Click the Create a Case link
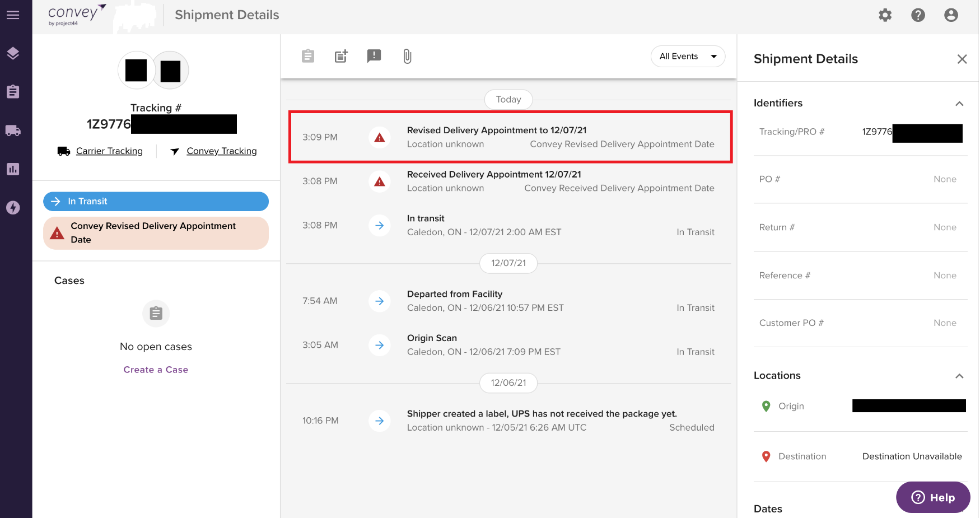 click(x=156, y=370)
